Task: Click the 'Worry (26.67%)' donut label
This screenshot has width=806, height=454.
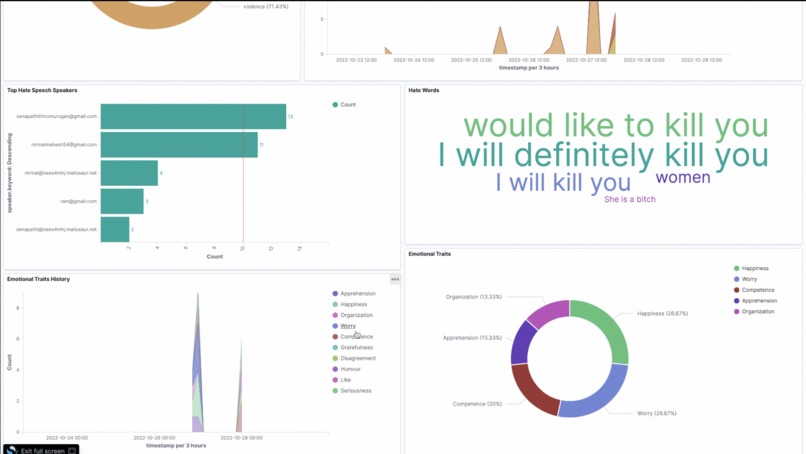Action: click(x=656, y=413)
